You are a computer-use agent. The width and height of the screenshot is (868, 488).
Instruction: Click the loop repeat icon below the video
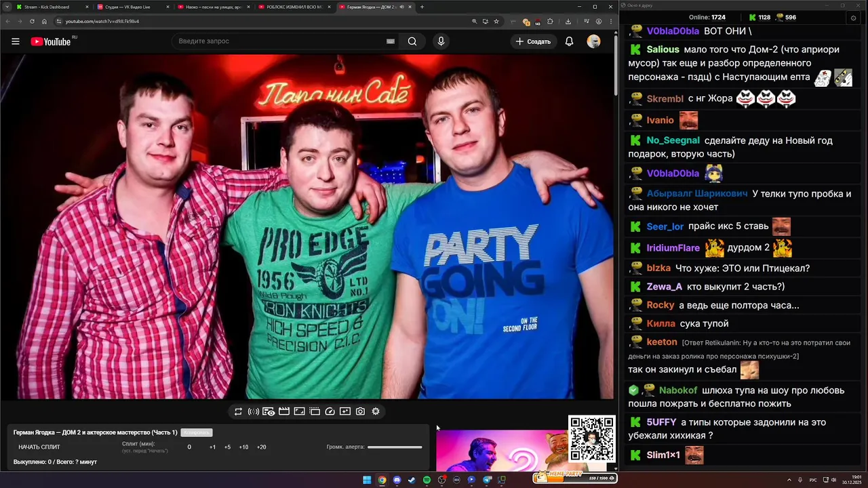tap(238, 411)
